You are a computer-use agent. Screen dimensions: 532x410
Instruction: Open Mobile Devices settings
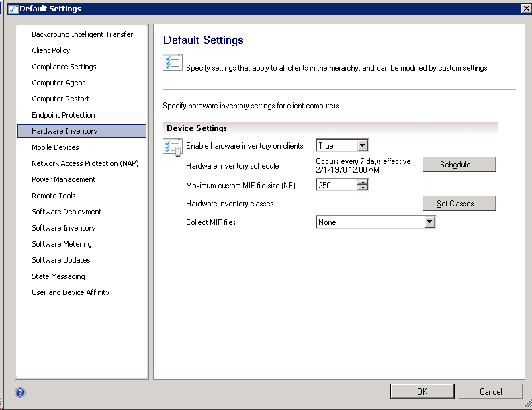coord(82,147)
